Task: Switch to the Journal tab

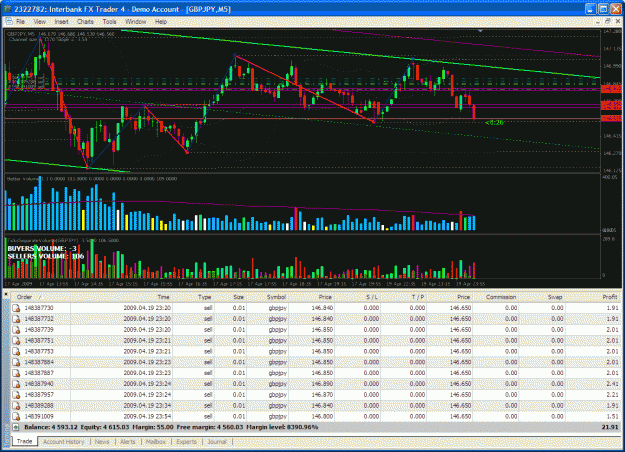Action: (x=217, y=442)
